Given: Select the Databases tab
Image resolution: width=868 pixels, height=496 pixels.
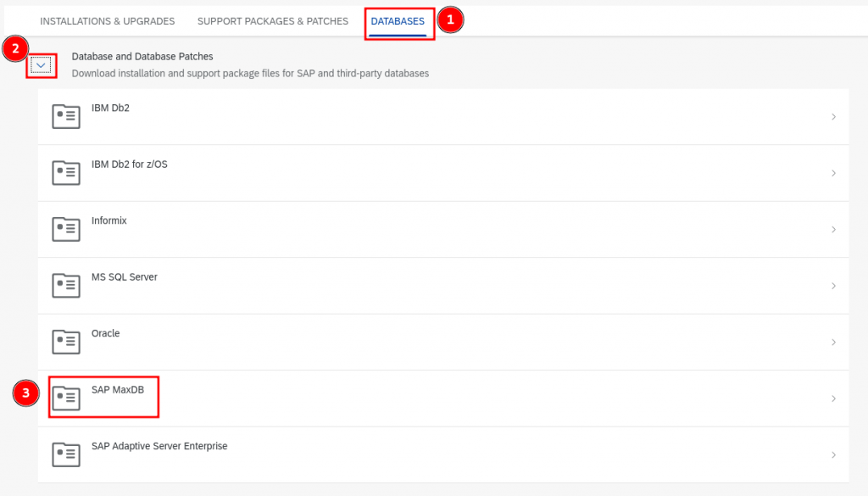Looking at the screenshot, I should click(x=398, y=21).
